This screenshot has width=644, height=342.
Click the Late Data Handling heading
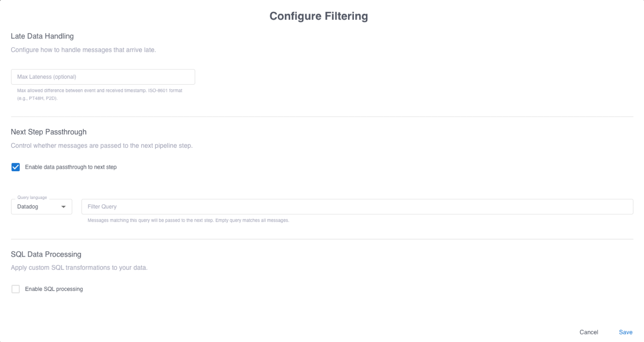click(x=42, y=36)
